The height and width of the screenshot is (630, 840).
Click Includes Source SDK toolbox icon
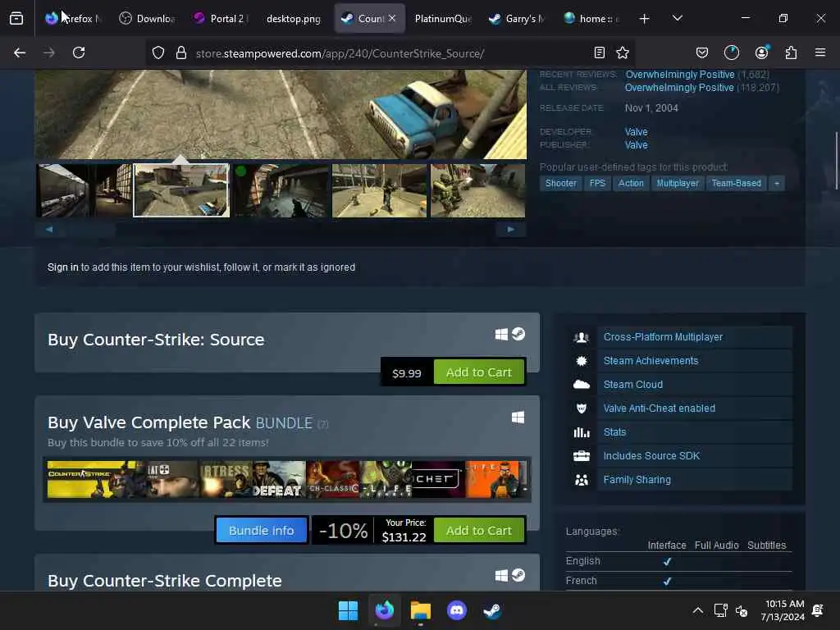coord(582,456)
